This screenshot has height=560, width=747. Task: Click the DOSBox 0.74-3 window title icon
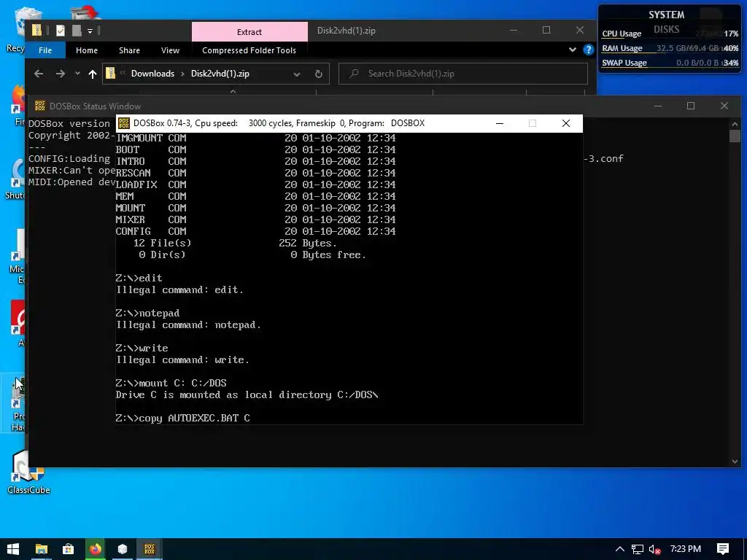pos(124,123)
